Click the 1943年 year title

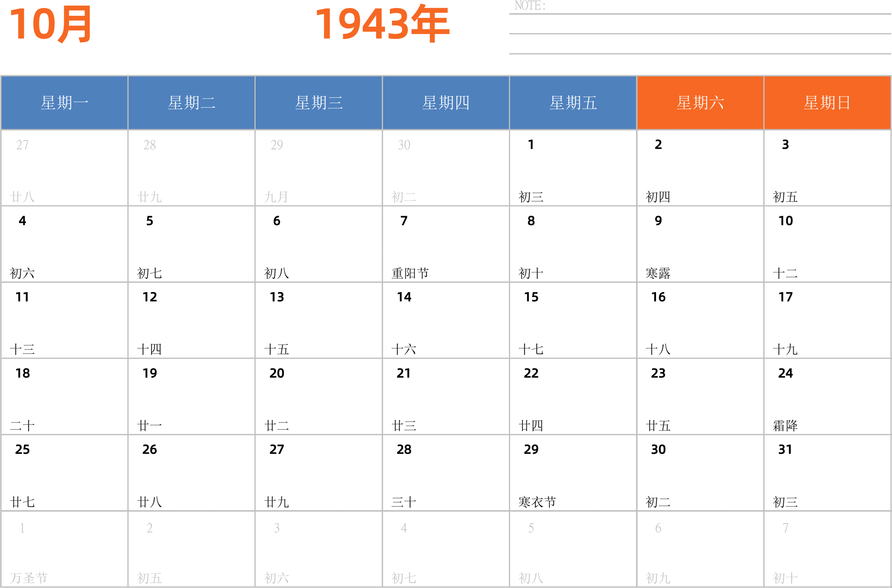[x=382, y=24]
